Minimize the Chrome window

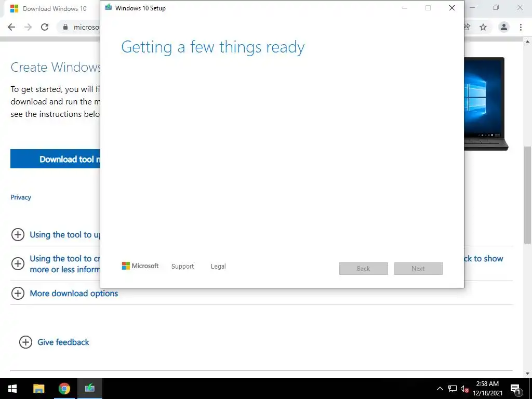(x=472, y=7)
